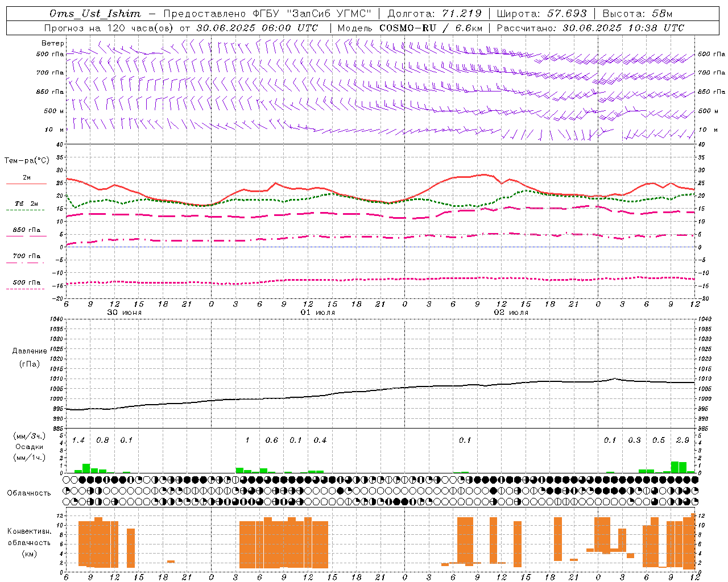Click the (мм/1ч.) precipitation unit label
This screenshot has height=582, width=728.
(x=30, y=458)
